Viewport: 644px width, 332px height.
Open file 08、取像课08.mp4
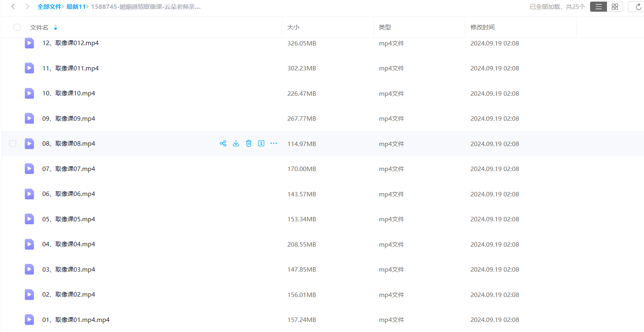[69, 144]
